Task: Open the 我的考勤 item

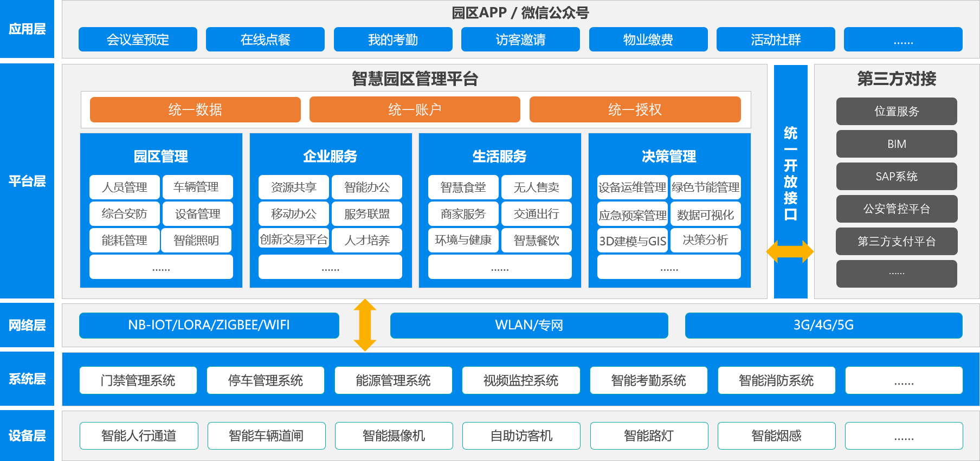Action: coord(393,40)
